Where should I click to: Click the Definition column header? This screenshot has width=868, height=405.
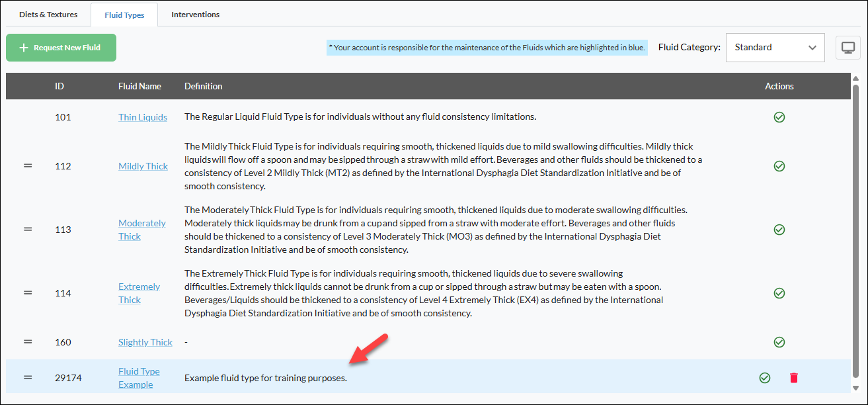(x=204, y=86)
